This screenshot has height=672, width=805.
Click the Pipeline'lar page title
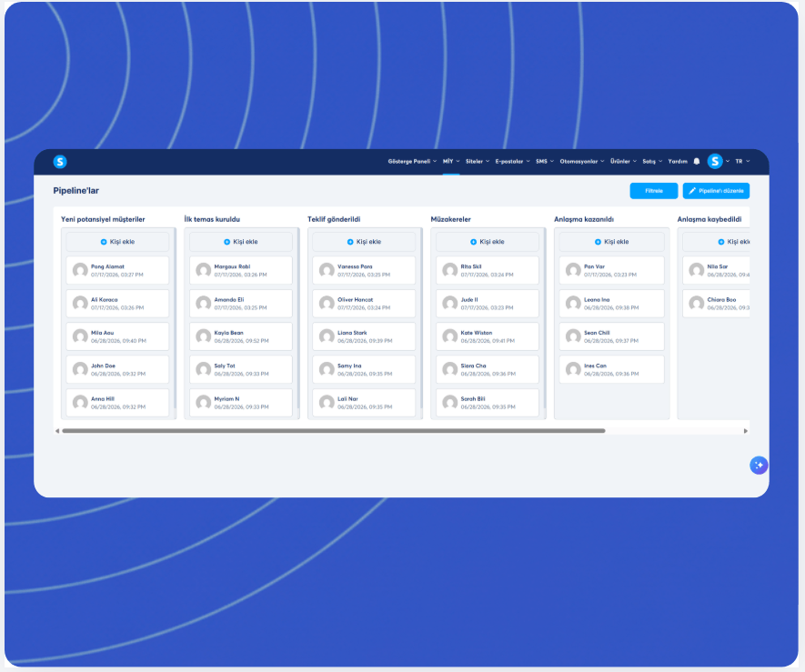tap(76, 190)
